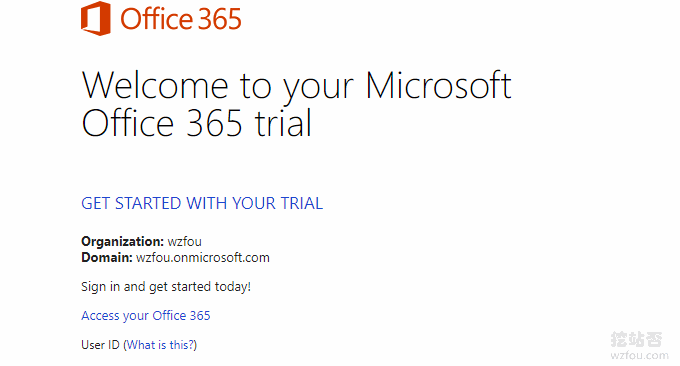Click the Chinese watermark logo
680x366 pixels.
point(636,339)
